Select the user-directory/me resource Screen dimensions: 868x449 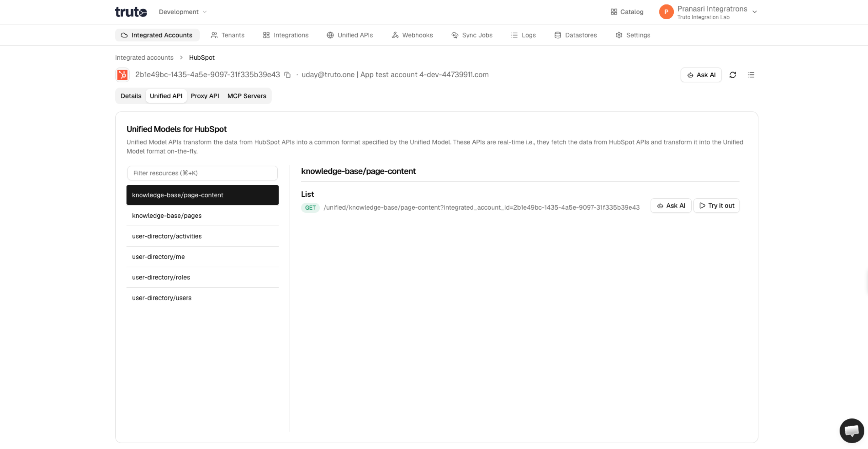[202, 257]
